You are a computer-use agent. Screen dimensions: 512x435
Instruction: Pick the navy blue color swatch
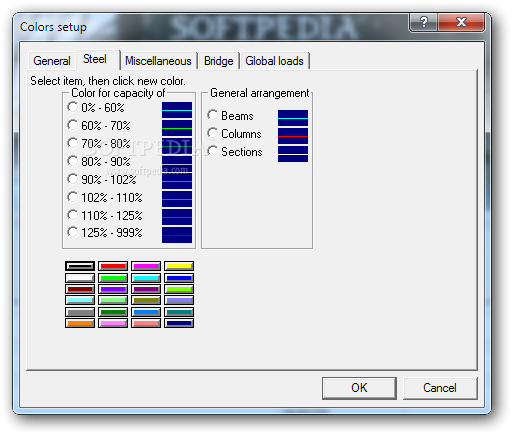point(179,323)
